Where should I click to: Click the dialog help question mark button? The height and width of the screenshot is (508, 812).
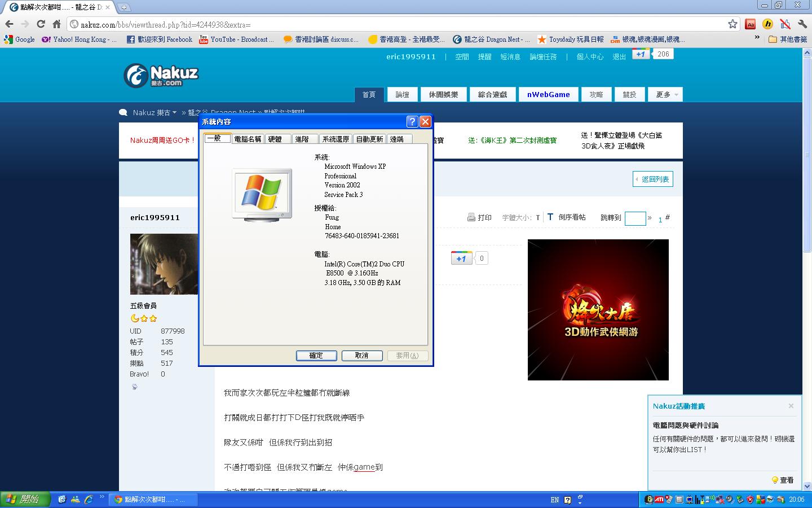(x=412, y=121)
